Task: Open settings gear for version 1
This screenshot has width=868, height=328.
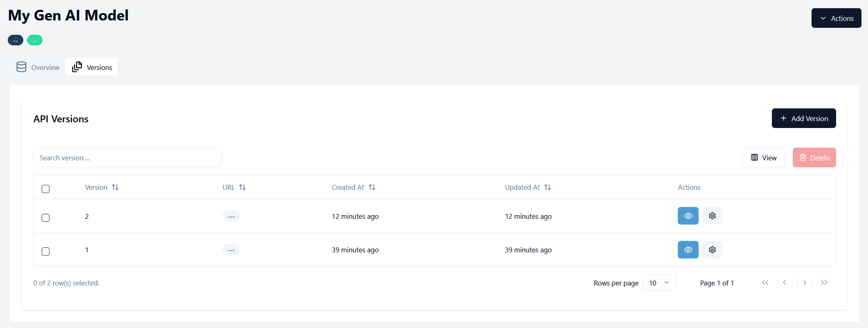Action: point(712,250)
